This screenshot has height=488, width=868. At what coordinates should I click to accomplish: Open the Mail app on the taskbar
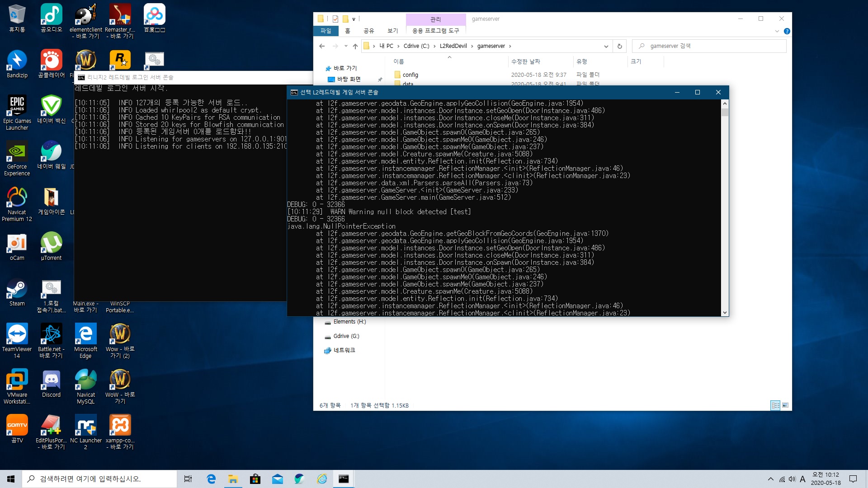(277, 479)
